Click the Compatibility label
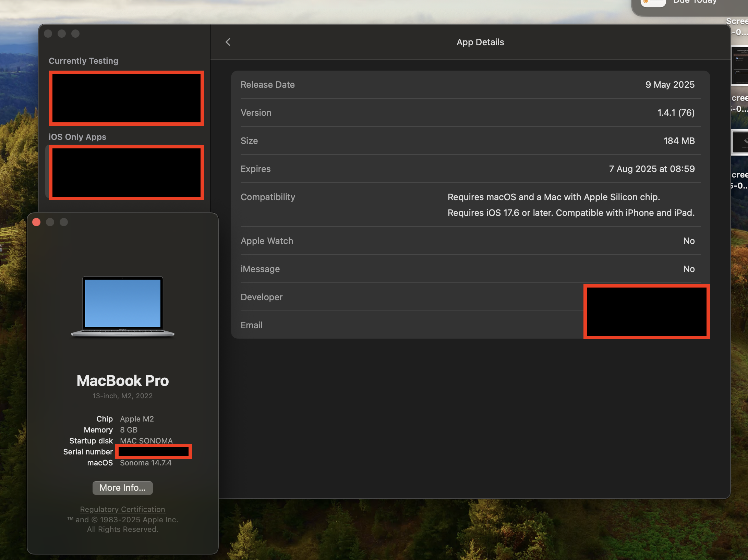The width and height of the screenshot is (748, 560). (x=268, y=197)
